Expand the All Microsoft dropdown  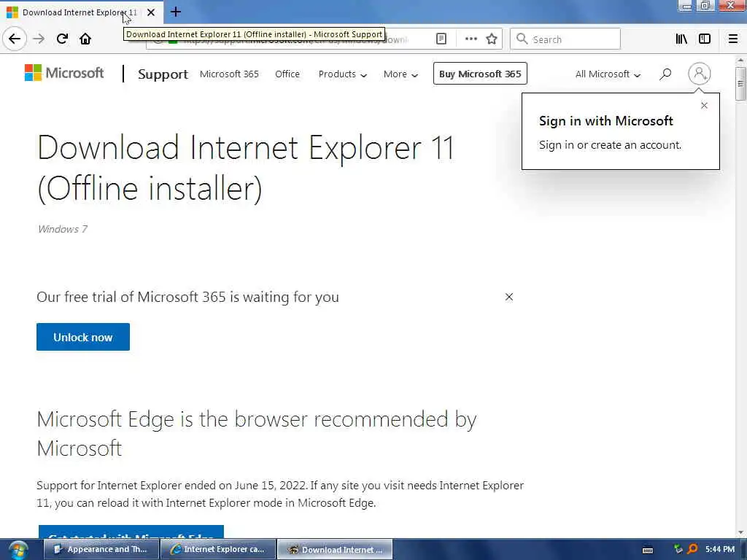(x=608, y=74)
